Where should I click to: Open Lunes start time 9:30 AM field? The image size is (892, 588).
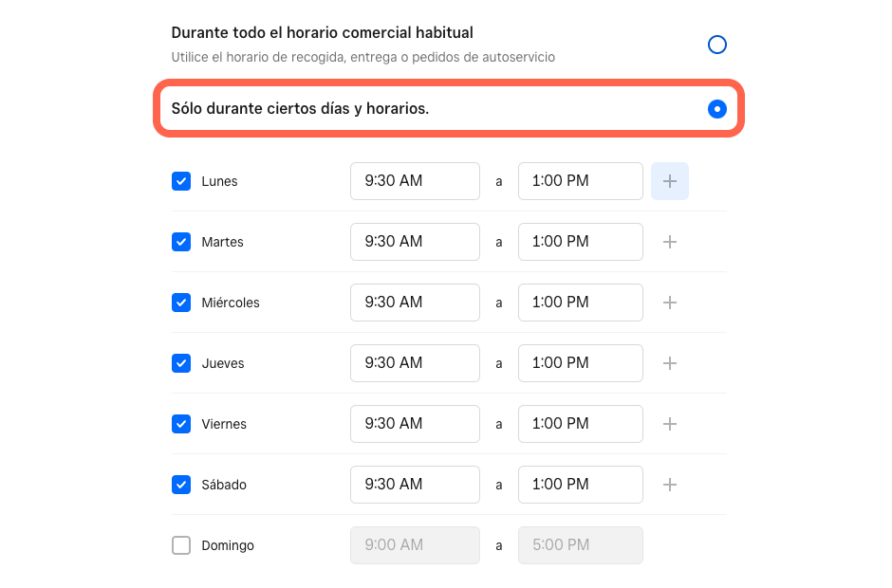(x=415, y=181)
